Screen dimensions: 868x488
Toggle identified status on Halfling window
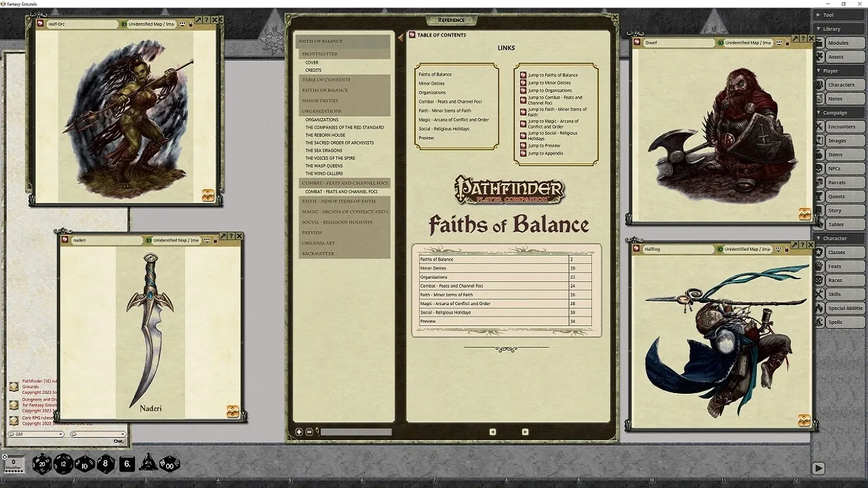click(721, 249)
